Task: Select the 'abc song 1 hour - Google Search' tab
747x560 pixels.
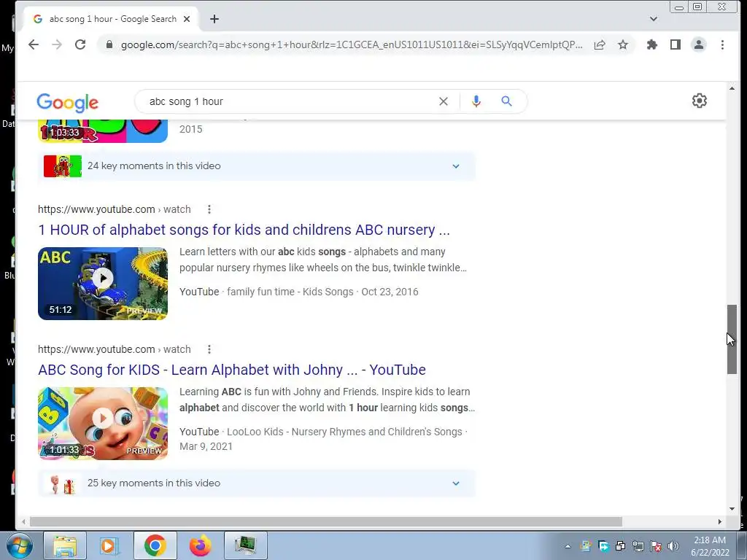Action: (x=112, y=19)
